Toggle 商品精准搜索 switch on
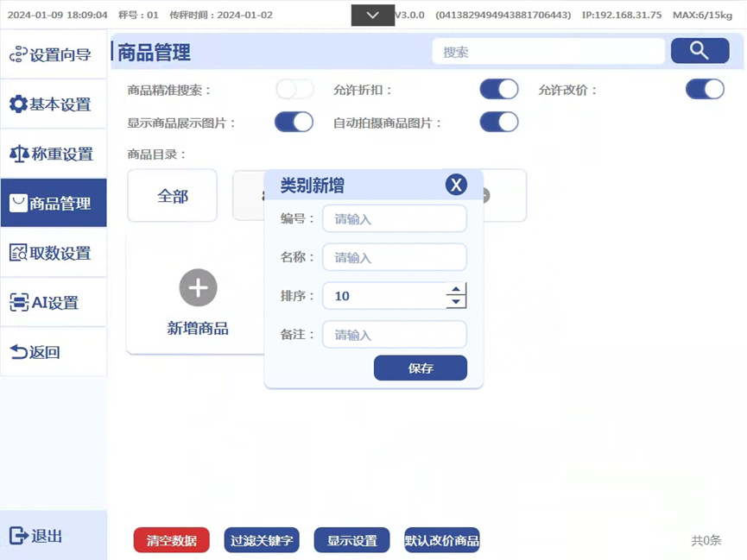This screenshot has height=560, width=747. (294, 90)
